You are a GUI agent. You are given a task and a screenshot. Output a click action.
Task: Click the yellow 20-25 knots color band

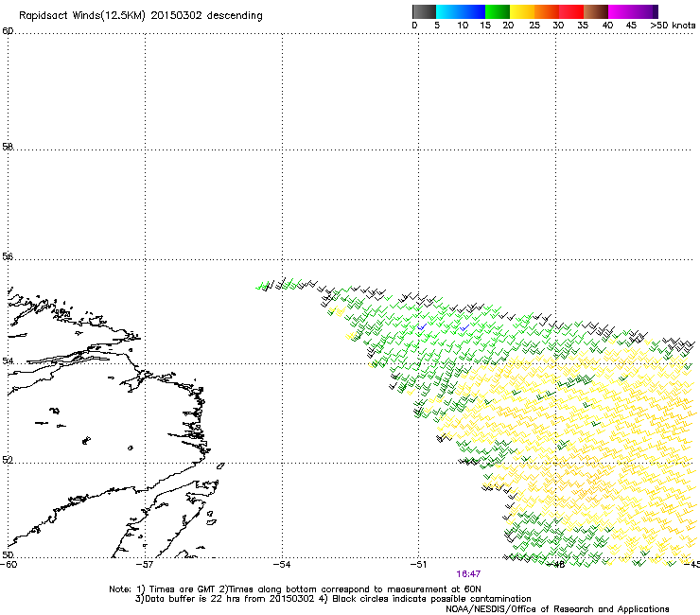point(522,11)
